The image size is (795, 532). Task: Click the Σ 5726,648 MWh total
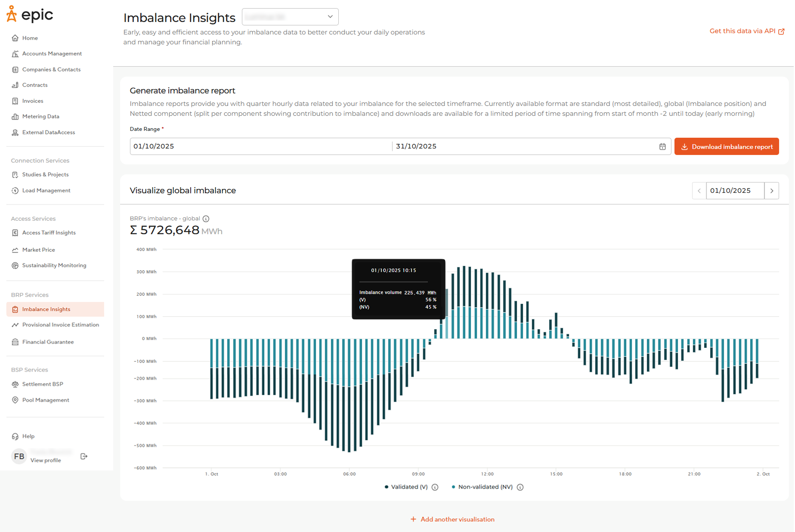click(x=176, y=230)
